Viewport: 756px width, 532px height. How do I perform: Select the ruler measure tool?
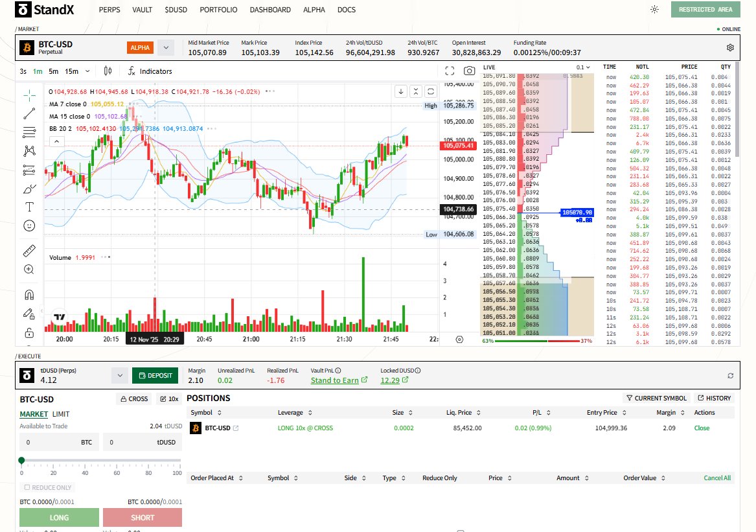coord(29,251)
